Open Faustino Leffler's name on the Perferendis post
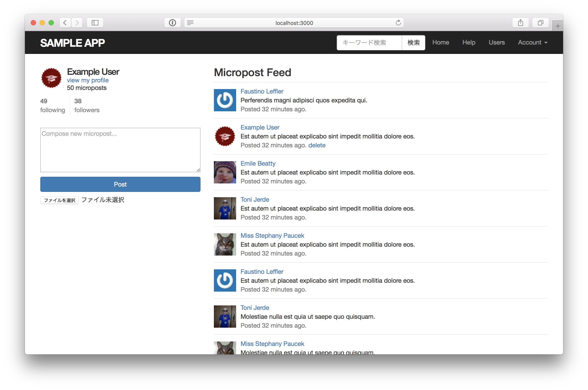The width and height of the screenshot is (588, 390). pos(262,91)
